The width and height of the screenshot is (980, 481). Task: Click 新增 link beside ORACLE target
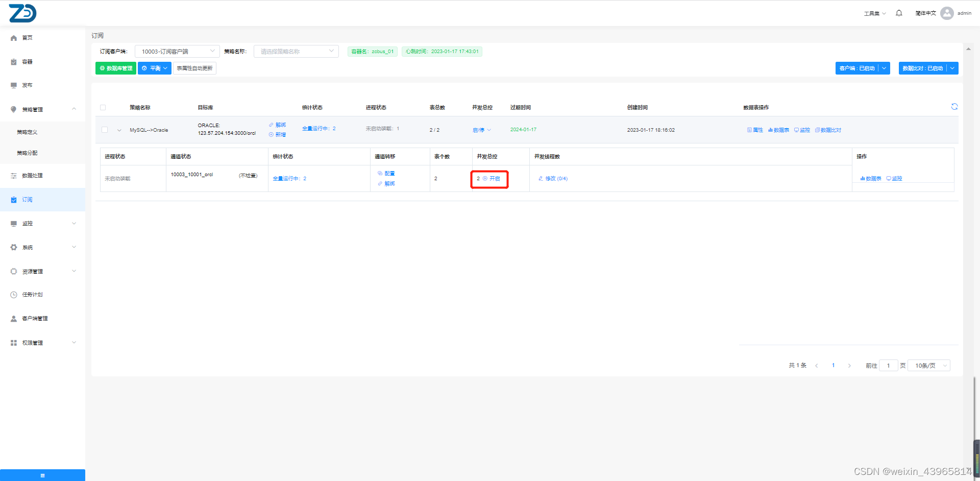pos(278,135)
